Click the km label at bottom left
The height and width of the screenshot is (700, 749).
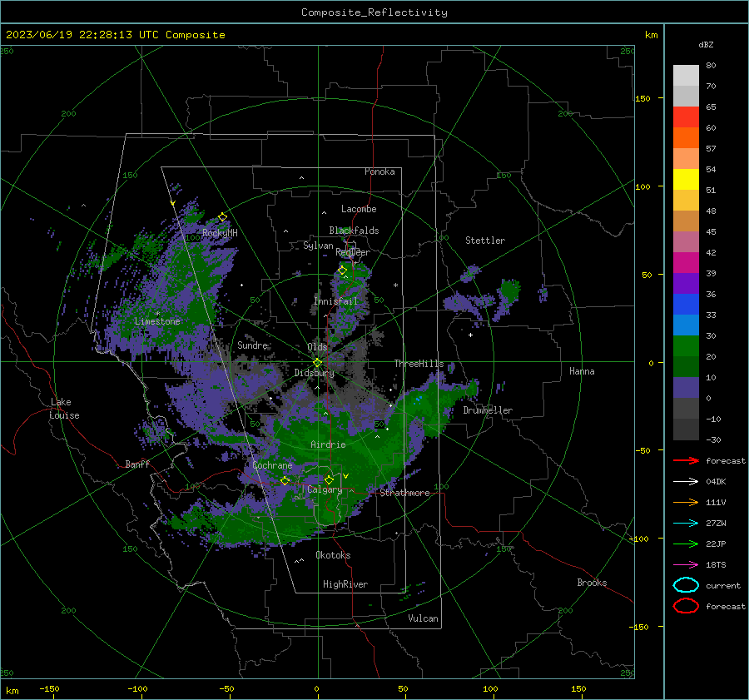12,691
